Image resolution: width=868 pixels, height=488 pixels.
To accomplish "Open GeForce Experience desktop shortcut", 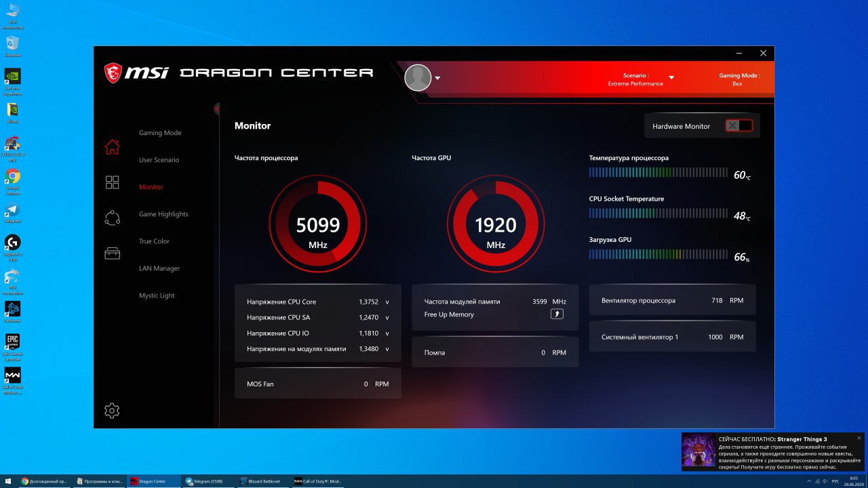I will point(12,82).
